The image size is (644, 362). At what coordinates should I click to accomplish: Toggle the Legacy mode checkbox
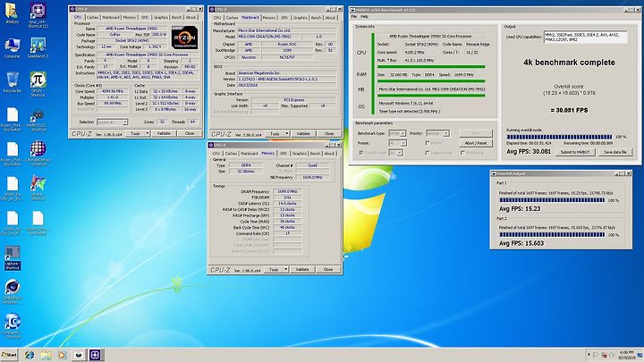point(428,153)
